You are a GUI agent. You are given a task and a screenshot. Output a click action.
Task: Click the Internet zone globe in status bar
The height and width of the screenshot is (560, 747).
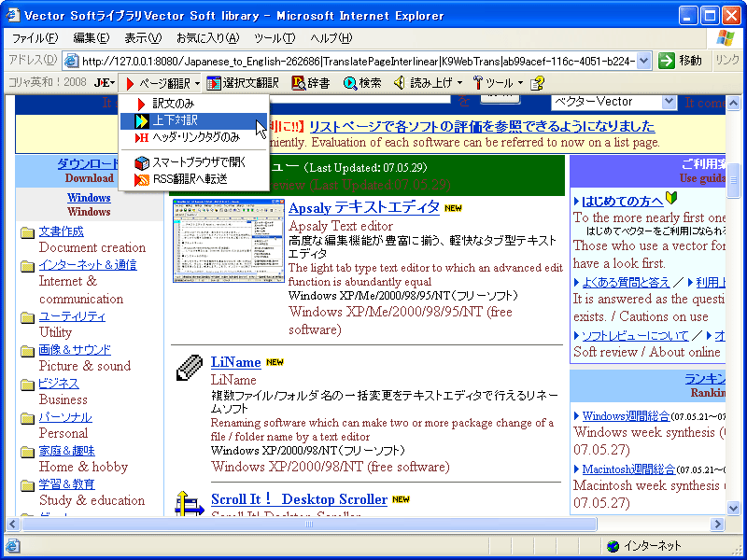(x=613, y=546)
